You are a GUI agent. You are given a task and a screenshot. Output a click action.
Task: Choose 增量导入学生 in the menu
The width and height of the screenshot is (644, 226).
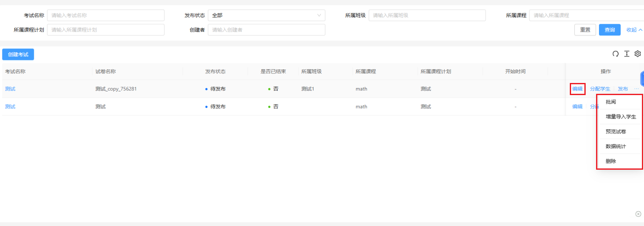(x=621, y=117)
